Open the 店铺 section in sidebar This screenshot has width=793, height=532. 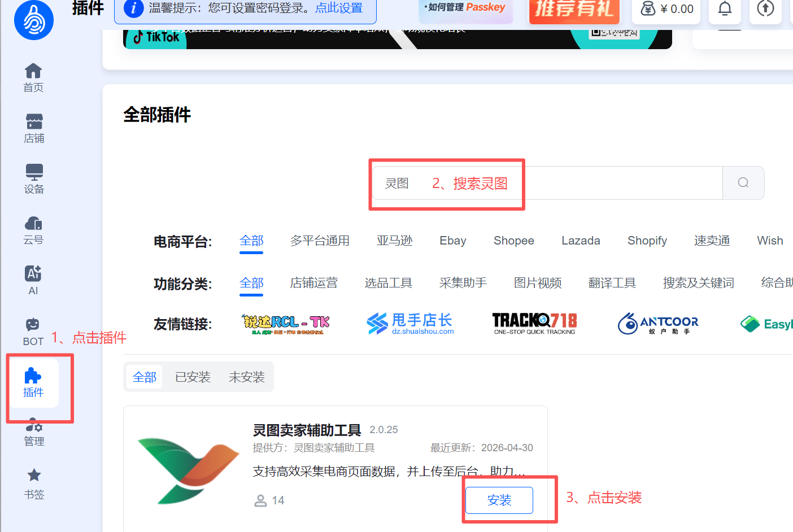[33, 128]
